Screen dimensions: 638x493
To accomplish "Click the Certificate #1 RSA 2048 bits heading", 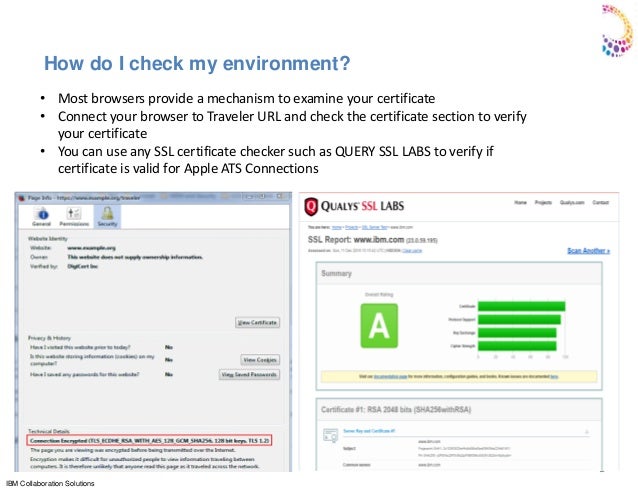I will pyautogui.click(x=396, y=410).
